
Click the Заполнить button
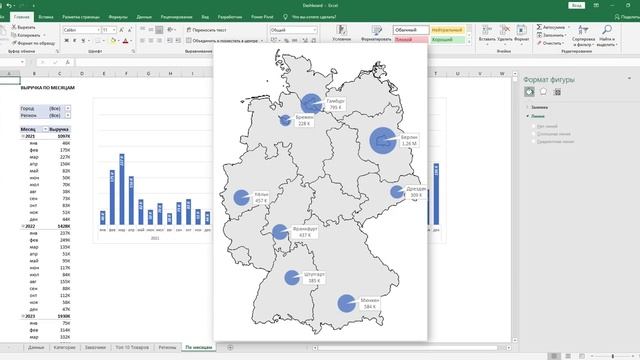551,35
